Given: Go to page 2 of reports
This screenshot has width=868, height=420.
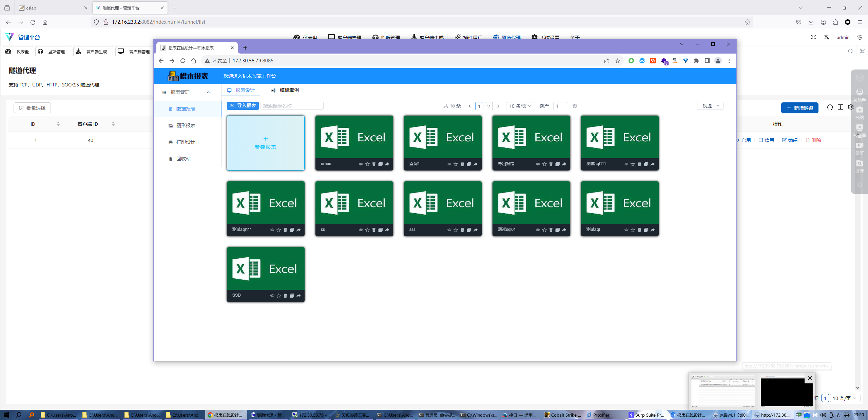Looking at the screenshot, I should [x=488, y=106].
